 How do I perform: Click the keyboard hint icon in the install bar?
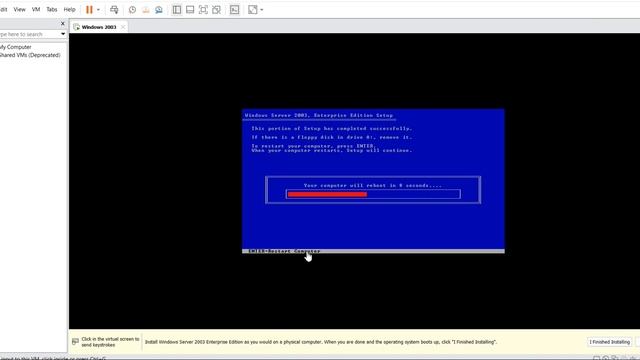(75, 342)
